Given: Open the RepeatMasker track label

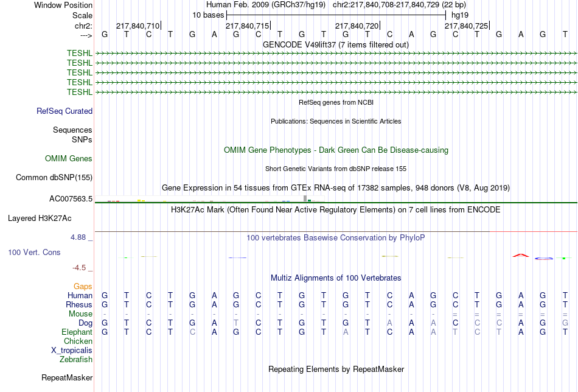Looking at the screenshot, I should click(x=67, y=377).
